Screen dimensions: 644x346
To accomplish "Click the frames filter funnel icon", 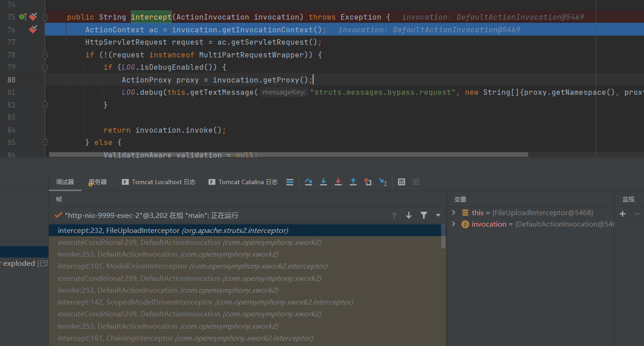I will (424, 215).
